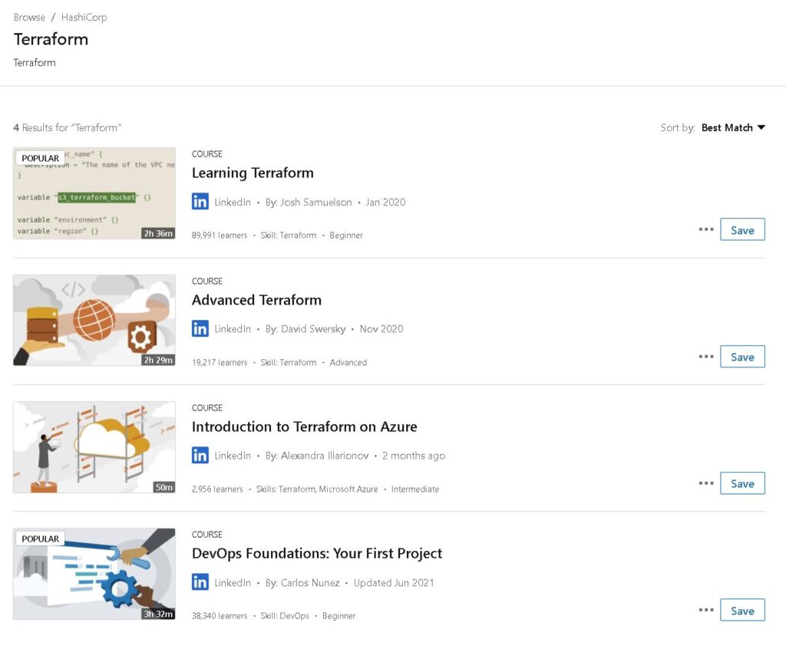Open DevOps Foundations course title link
The width and height of the screenshot is (786, 672).
pyautogui.click(x=317, y=554)
